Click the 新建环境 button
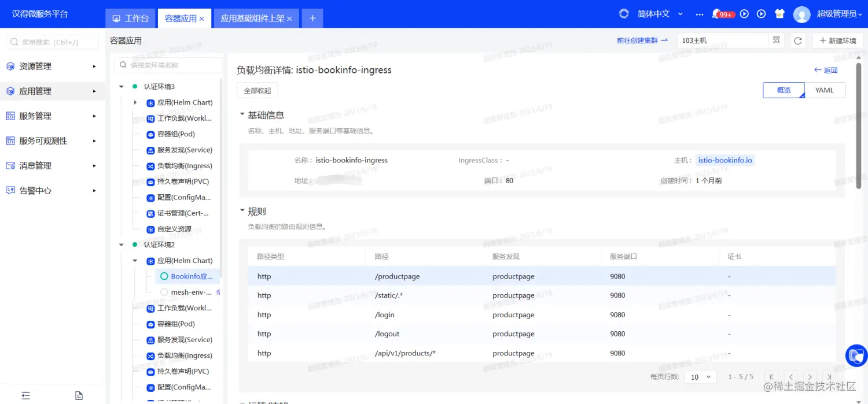The width and height of the screenshot is (868, 404). (x=837, y=40)
